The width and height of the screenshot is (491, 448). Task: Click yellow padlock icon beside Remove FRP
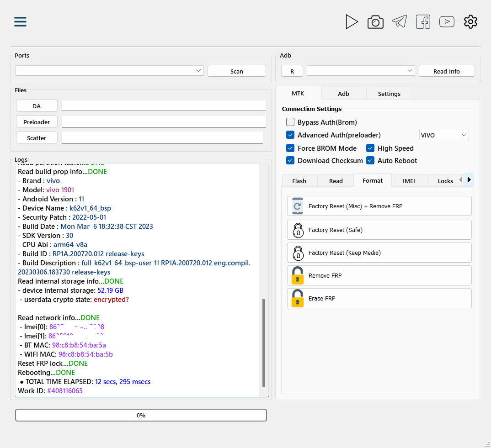click(x=298, y=275)
